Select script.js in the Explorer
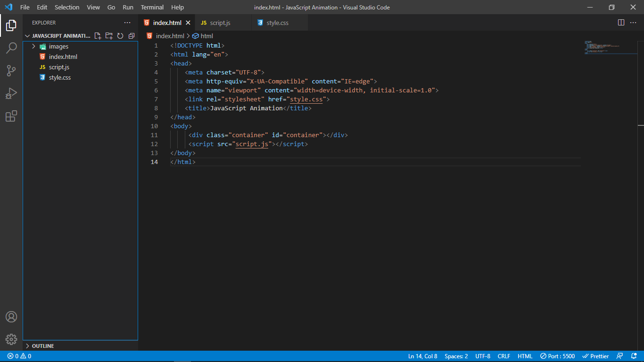 tap(58, 67)
